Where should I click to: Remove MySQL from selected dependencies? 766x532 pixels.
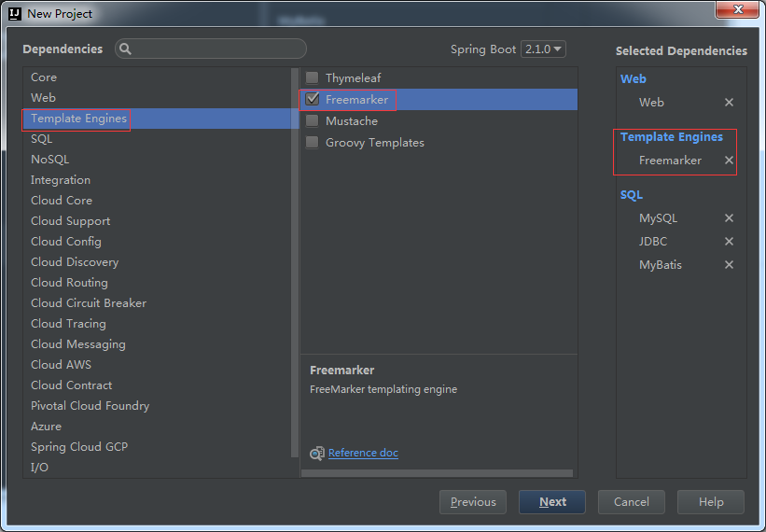tap(729, 218)
